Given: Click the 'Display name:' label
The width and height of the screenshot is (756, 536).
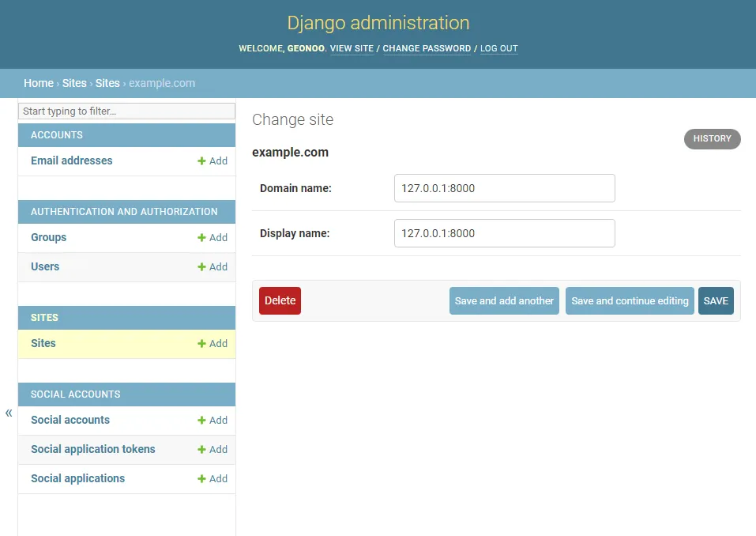Looking at the screenshot, I should (295, 233).
